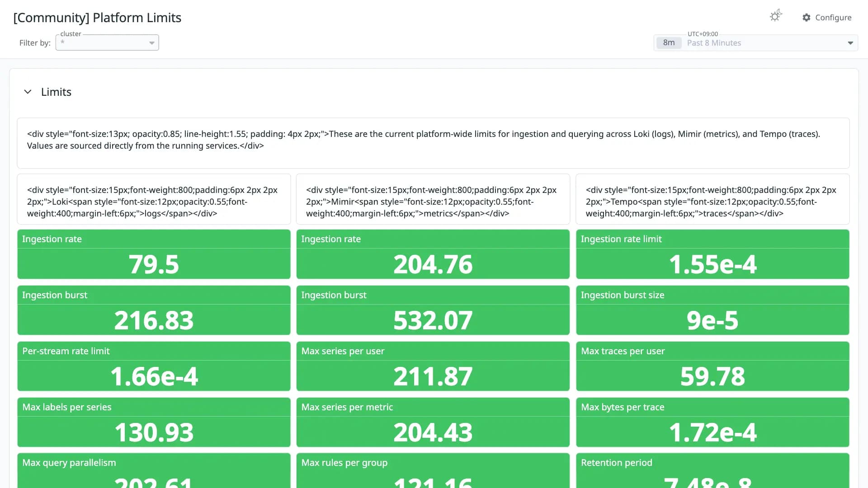
Task: Click the Max bytes per trace title
Action: (x=623, y=407)
